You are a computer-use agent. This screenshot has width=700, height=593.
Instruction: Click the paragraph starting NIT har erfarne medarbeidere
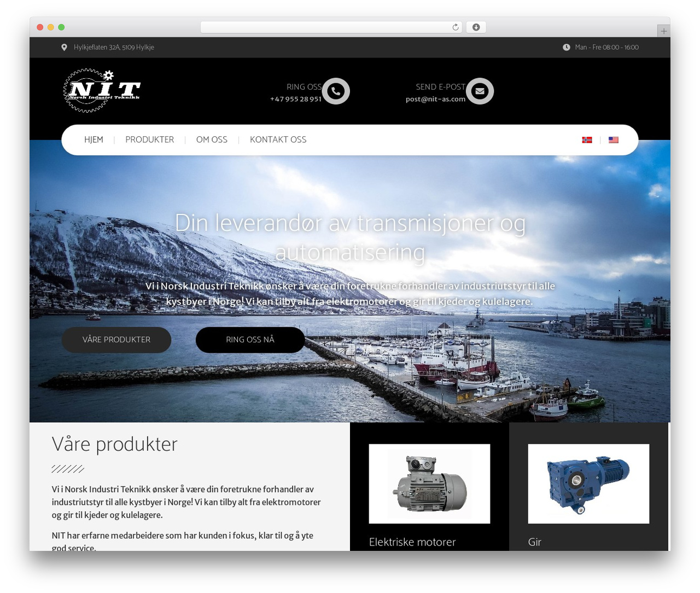click(183, 542)
